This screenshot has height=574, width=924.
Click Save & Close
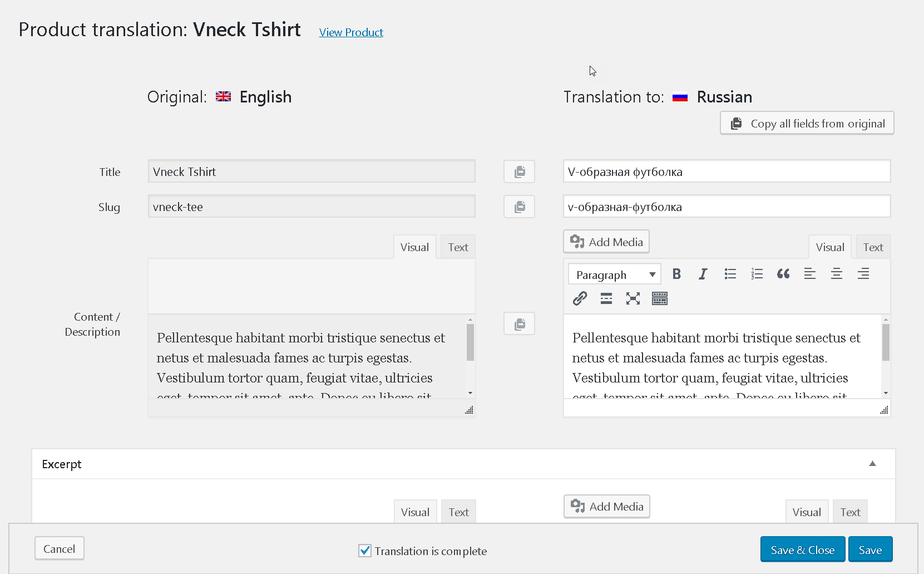803,550
